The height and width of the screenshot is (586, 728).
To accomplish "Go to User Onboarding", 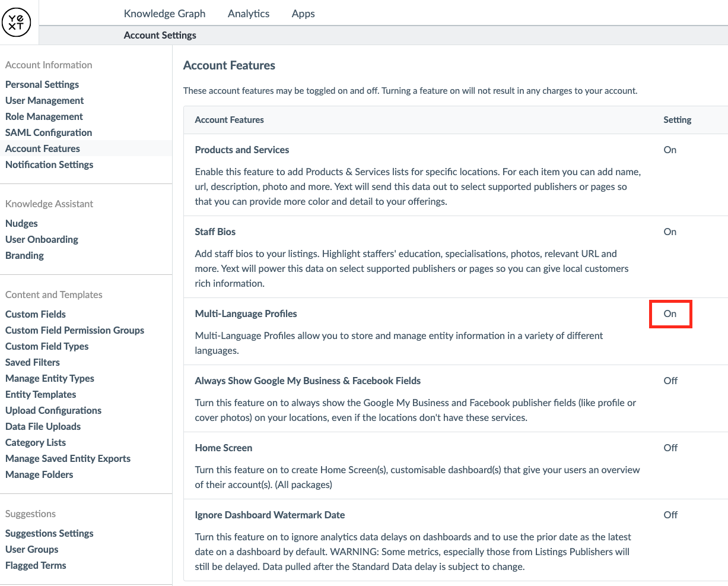I will [x=42, y=239].
